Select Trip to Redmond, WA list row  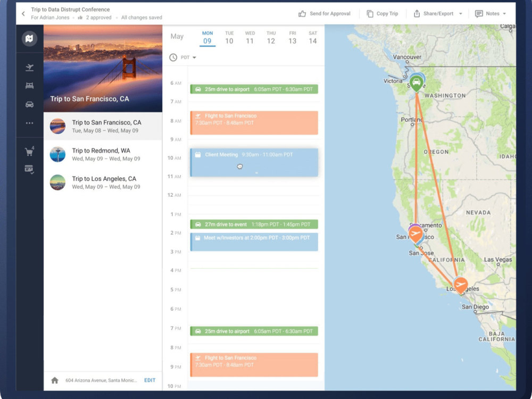point(103,154)
